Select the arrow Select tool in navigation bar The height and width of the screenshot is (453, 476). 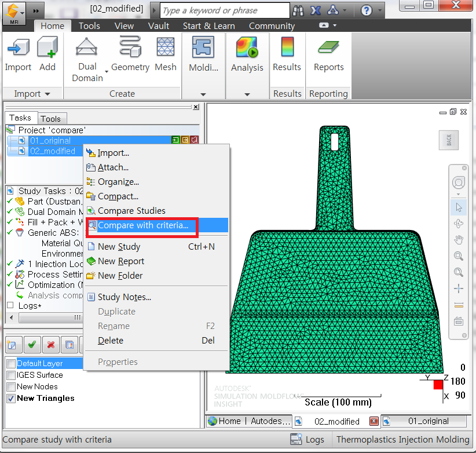(x=459, y=207)
